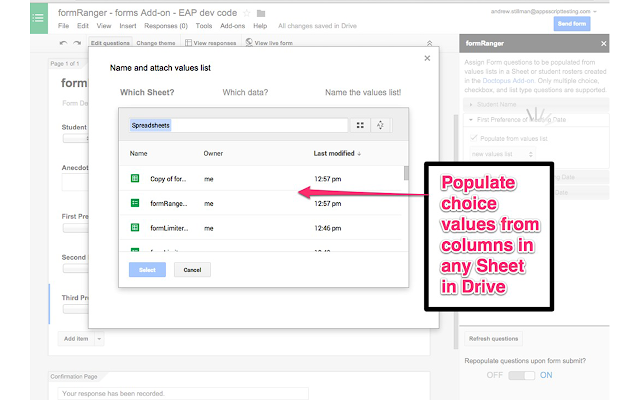Click the Spreadsheets search field

click(x=238, y=125)
